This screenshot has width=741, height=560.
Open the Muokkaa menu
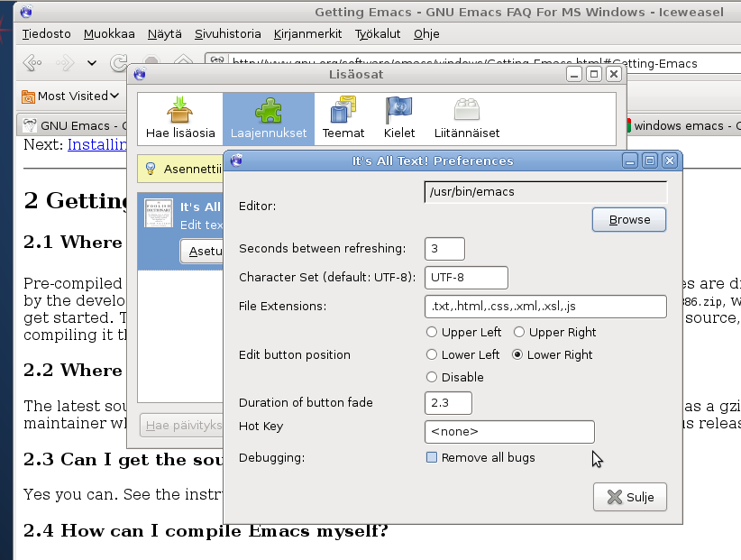[x=109, y=34]
